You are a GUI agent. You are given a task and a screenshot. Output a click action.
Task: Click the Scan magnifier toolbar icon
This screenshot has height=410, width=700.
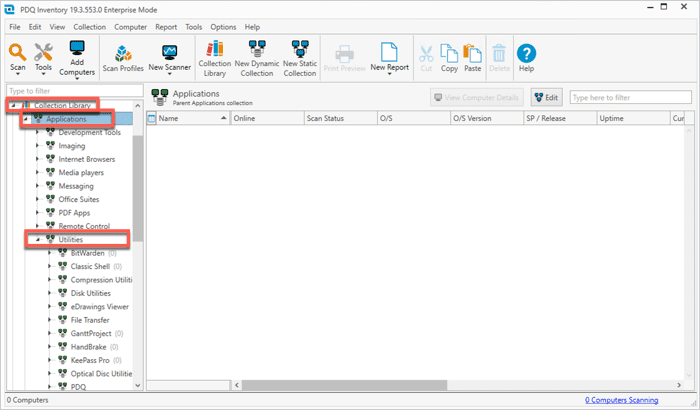point(17,52)
